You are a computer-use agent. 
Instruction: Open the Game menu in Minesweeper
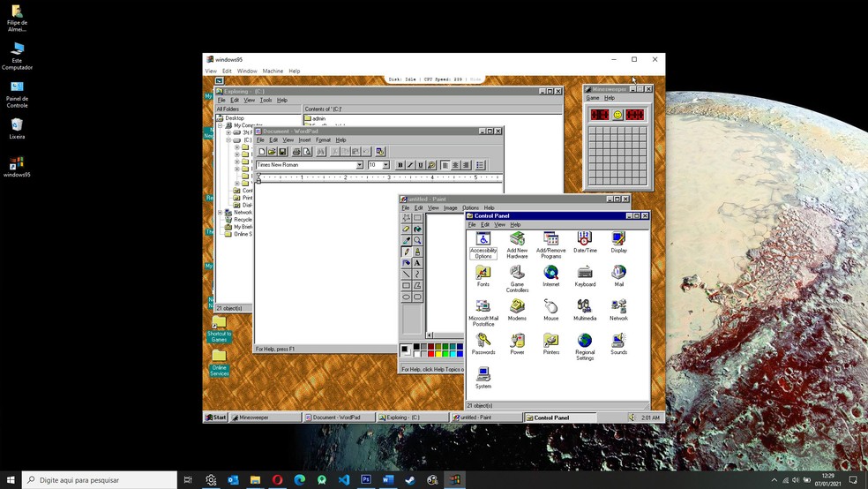pos(593,98)
